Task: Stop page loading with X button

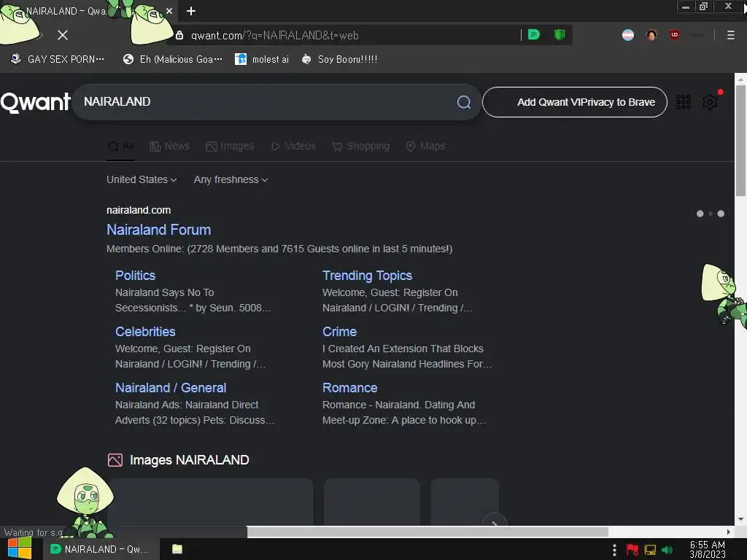Action: 63,35
